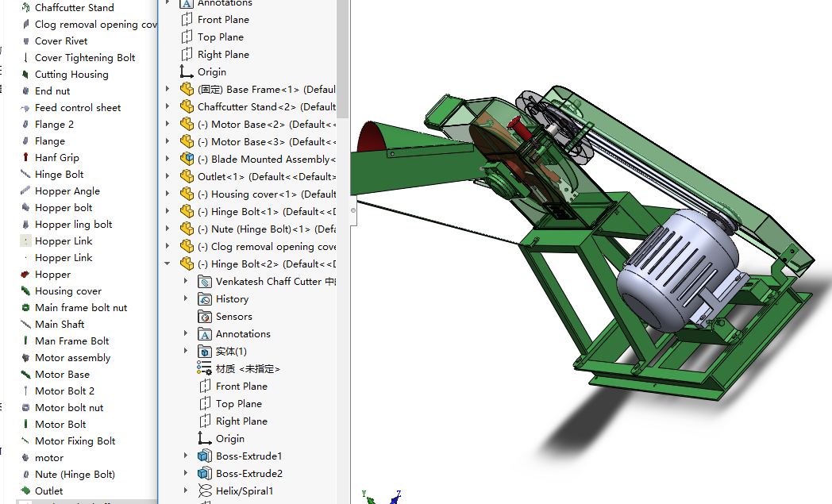Click the Motor assembly file icon
832x504 pixels.
pyautogui.click(x=25, y=357)
